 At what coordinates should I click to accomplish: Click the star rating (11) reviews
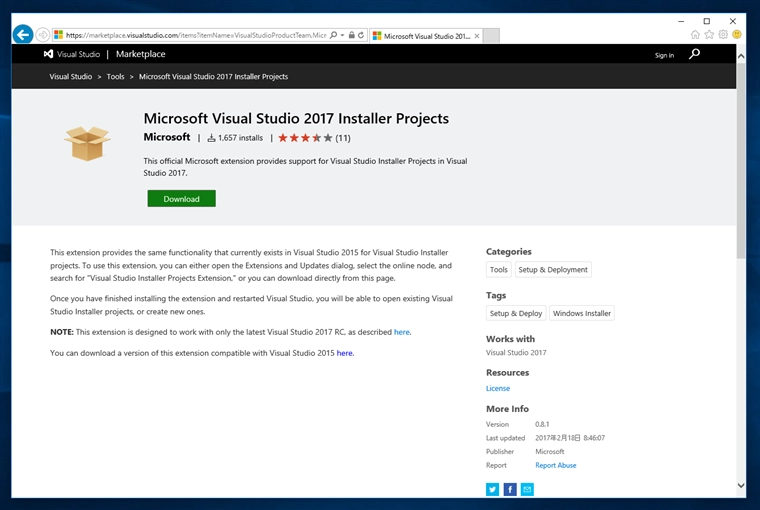coord(314,138)
